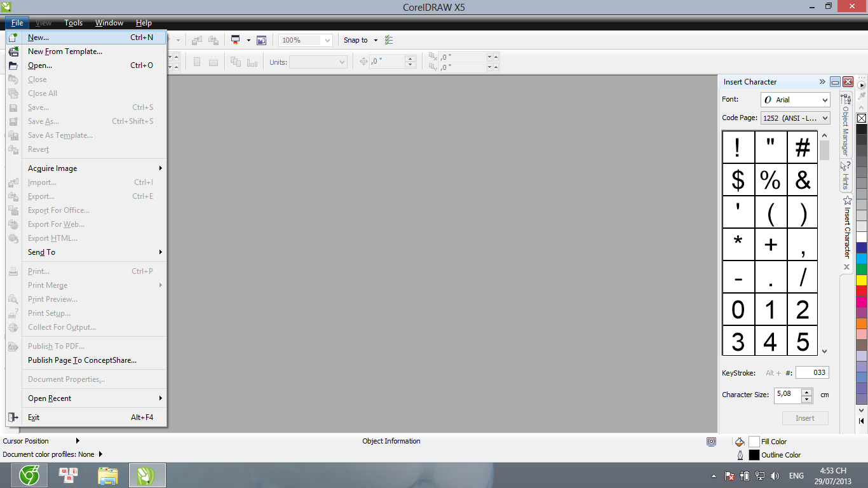Click the palette flyout arrow button at top
The image size is (868, 488).
(862, 85)
